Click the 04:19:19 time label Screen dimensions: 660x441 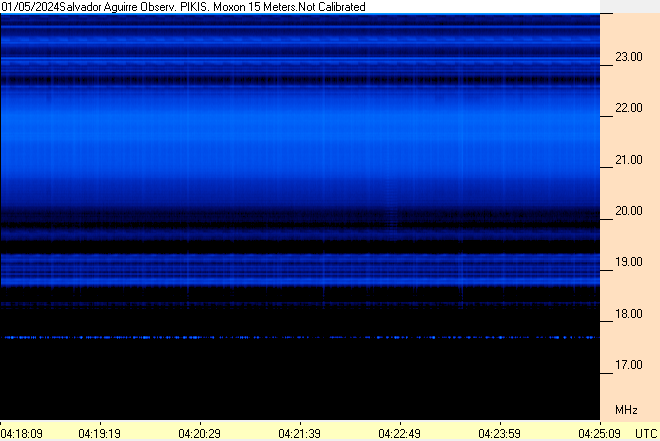[100, 433]
